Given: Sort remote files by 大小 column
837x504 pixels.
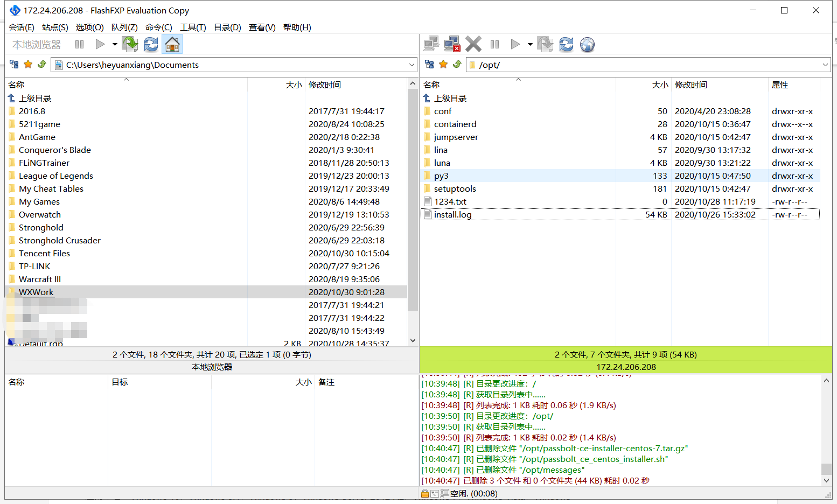Looking at the screenshot, I should pyautogui.click(x=644, y=85).
